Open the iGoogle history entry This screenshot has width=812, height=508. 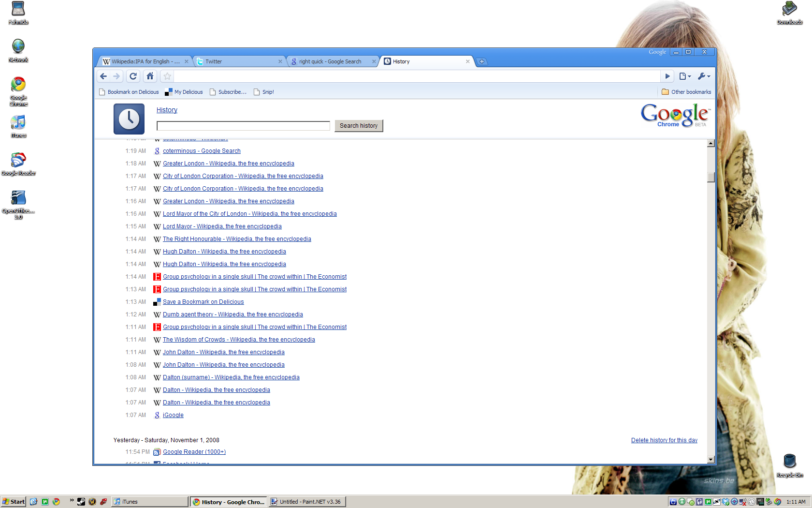(x=173, y=415)
